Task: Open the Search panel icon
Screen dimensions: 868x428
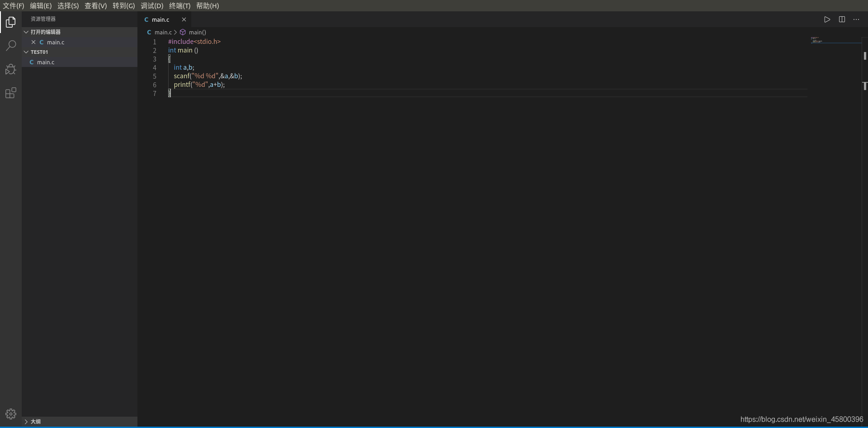Action: click(10, 46)
